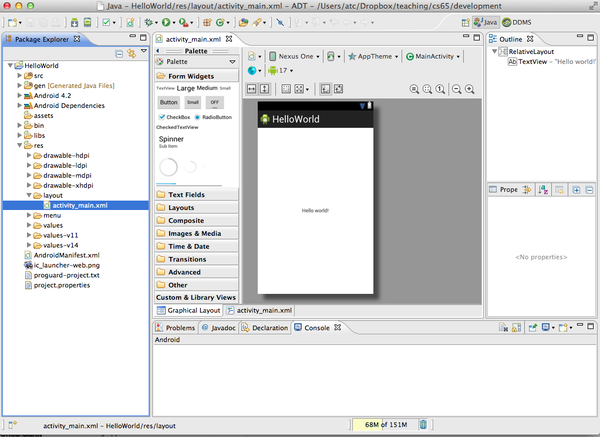
Task: Sort properties alphabetically icon
Action: [543, 189]
